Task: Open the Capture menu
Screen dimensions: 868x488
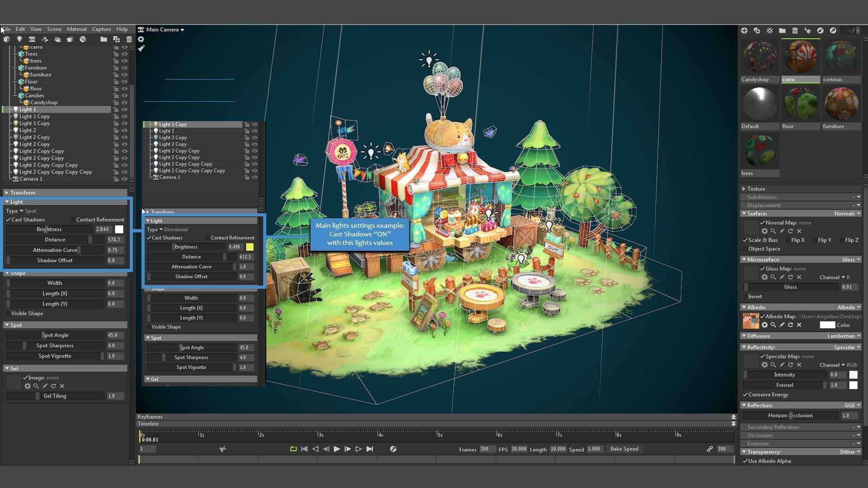Action: point(101,29)
